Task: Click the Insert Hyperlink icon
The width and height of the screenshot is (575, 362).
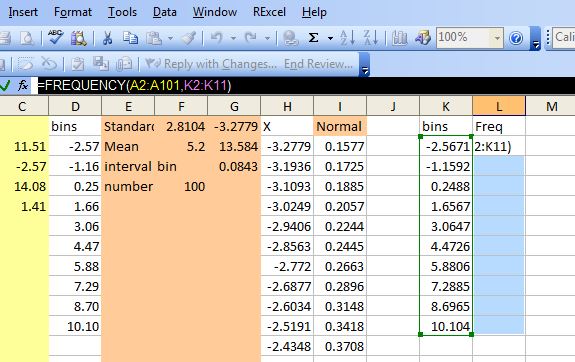Action: [x=291, y=38]
